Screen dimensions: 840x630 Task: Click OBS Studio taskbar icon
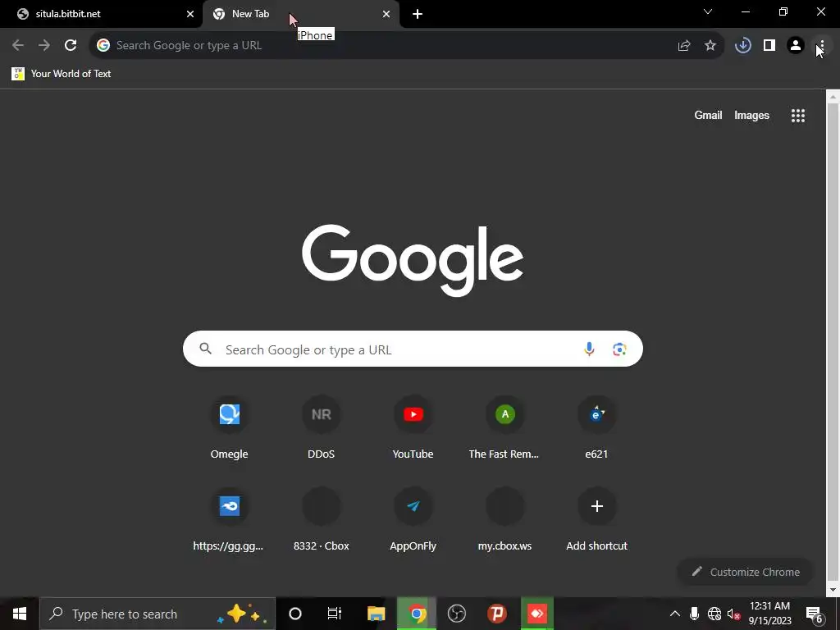pyautogui.click(x=456, y=614)
